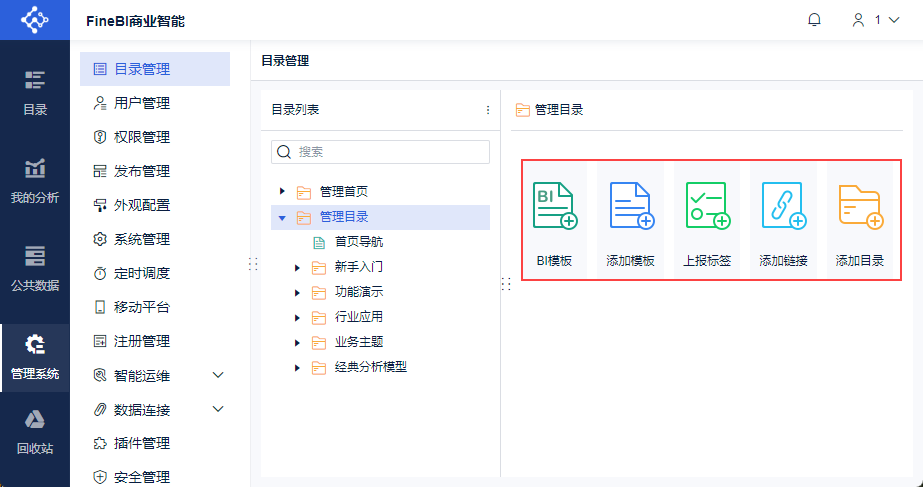Image resolution: width=923 pixels, height=487 pixels.
Task: Open 我的分析 in left sidebar
Action: pos(35,181)
